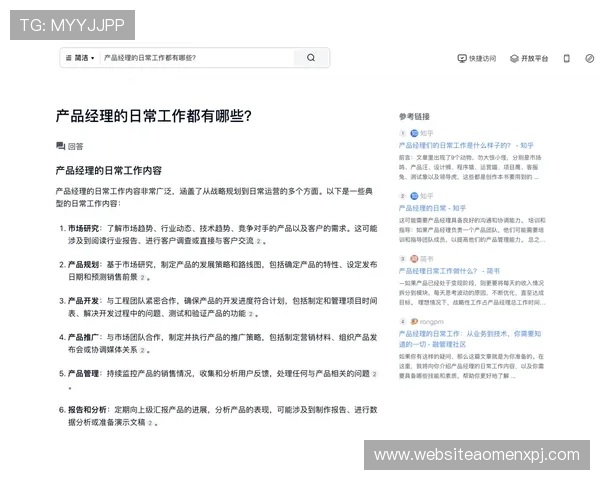Click the mobile phone icon in header
This screenshot has height=480, width=600.
click(567, 58)
